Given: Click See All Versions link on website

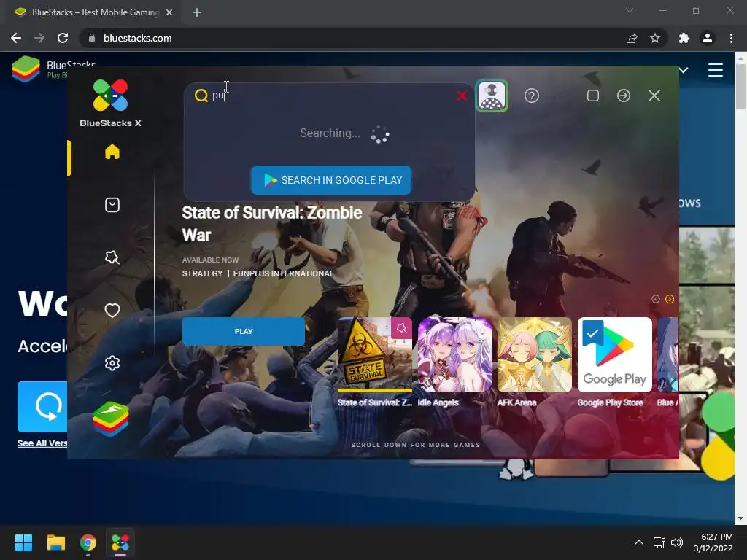Looking at the screenshot, I should tap(42, 443).
